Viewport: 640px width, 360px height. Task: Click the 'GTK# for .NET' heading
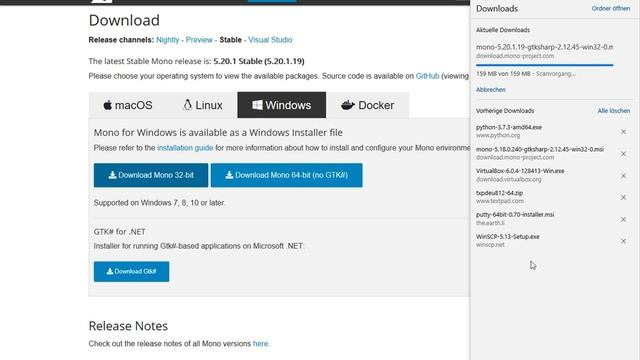[x=120, y=231]
